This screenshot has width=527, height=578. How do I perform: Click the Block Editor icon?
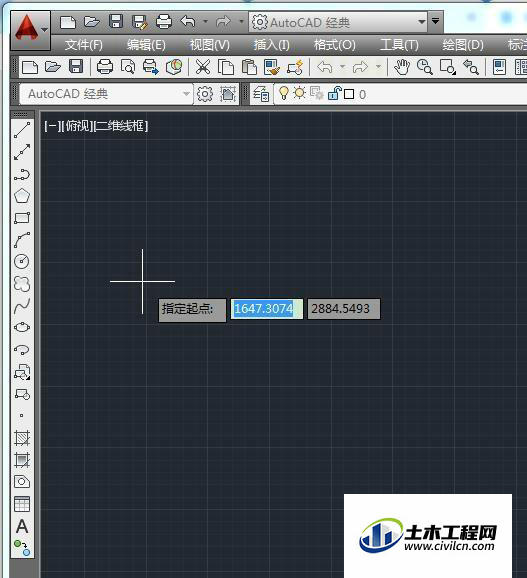(296, 67)
